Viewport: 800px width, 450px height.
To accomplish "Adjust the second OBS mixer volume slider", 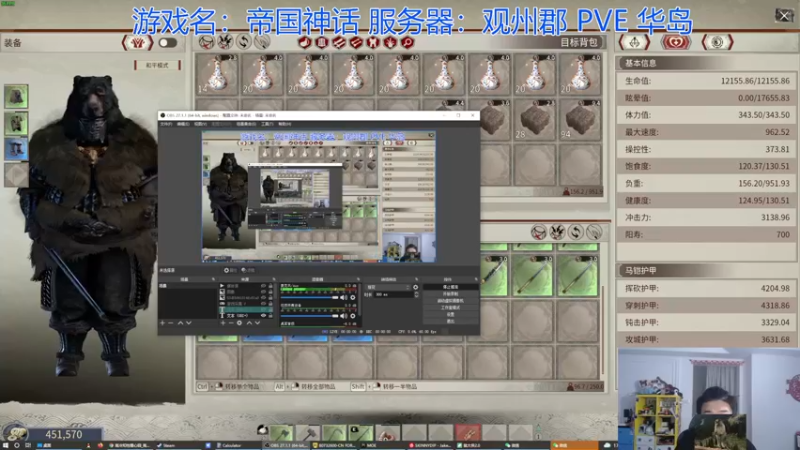I will pos(310,316).
